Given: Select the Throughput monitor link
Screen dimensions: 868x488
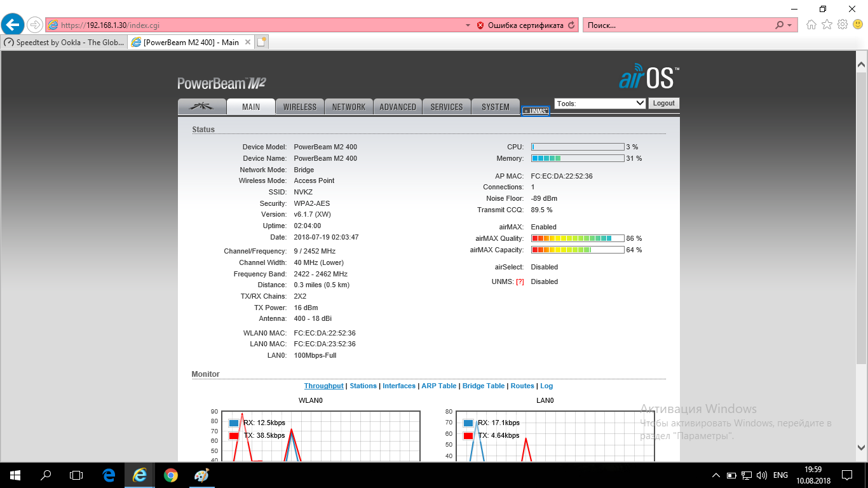Looking at the screenshot, I should (323, 386).
